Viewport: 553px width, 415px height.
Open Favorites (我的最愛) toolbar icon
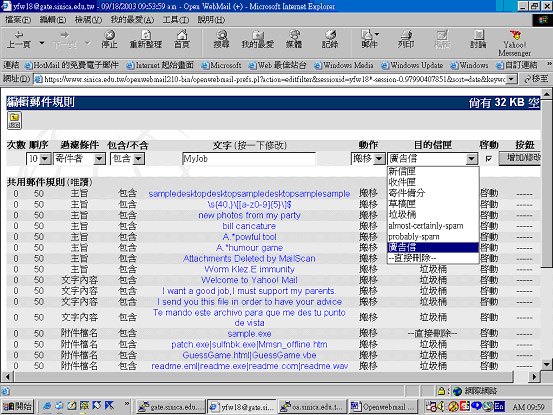pyautogui.click(x=258, y=39)
